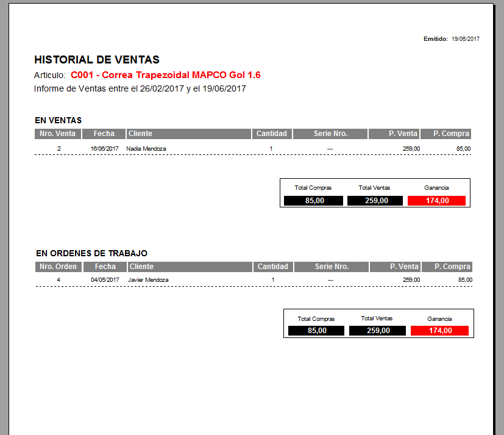
Task: Click Cantidad header in work orders table
Action: coord(273,267)
